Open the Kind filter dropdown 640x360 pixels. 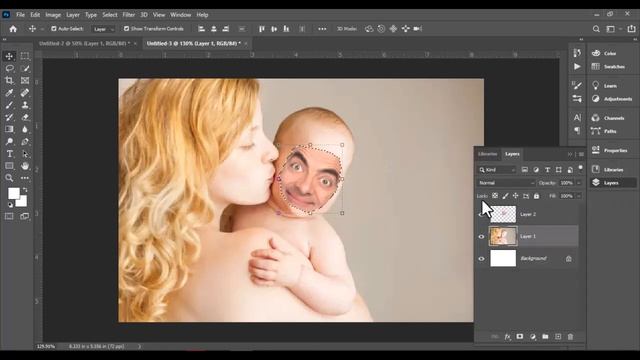click(x=497, y=170)
